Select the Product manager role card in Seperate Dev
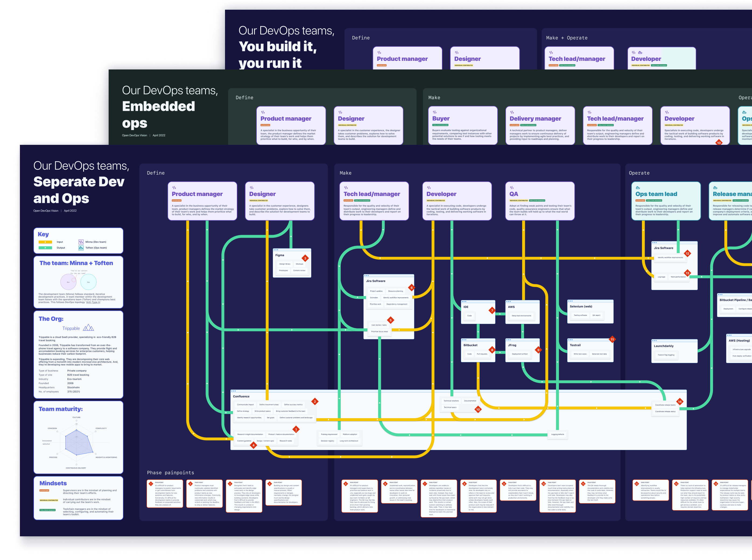Screen dimensions: 752x560 pyautogui.click(x=202, y=201)
